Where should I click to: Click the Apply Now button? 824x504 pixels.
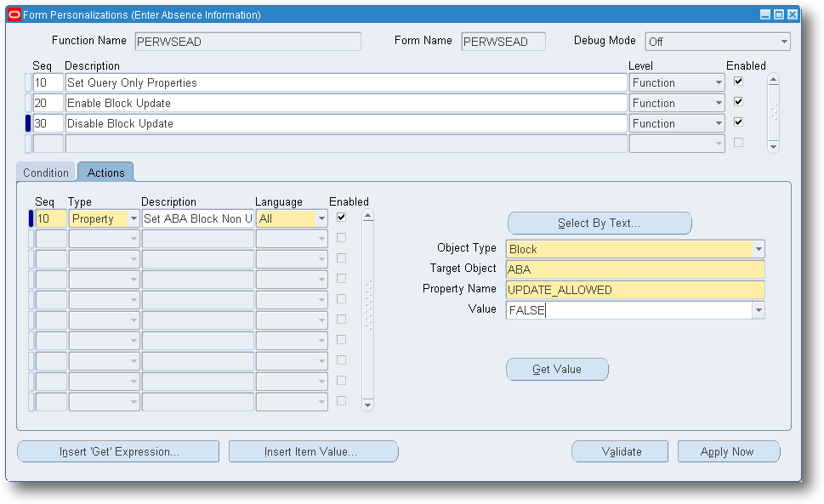pyautogui.click(x=729, y=451)
